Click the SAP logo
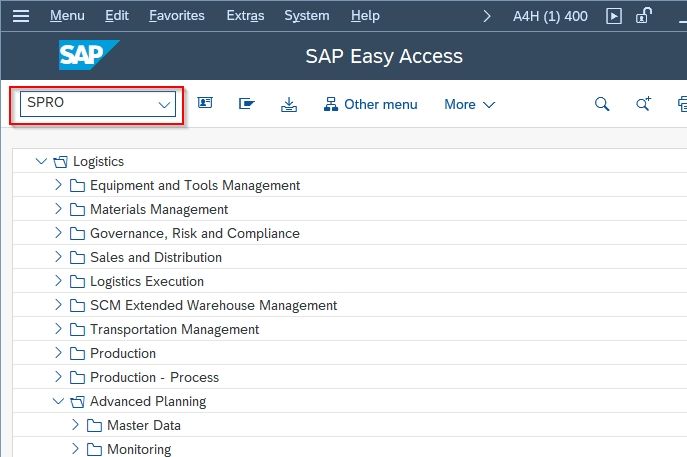 coord(89,55)
